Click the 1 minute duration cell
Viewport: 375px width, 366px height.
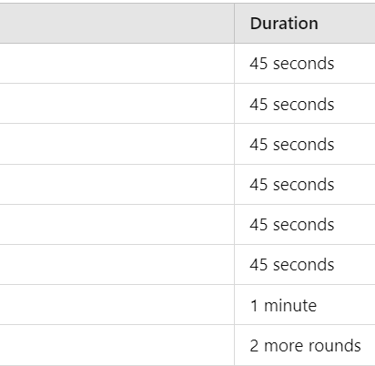click(305, 304)
